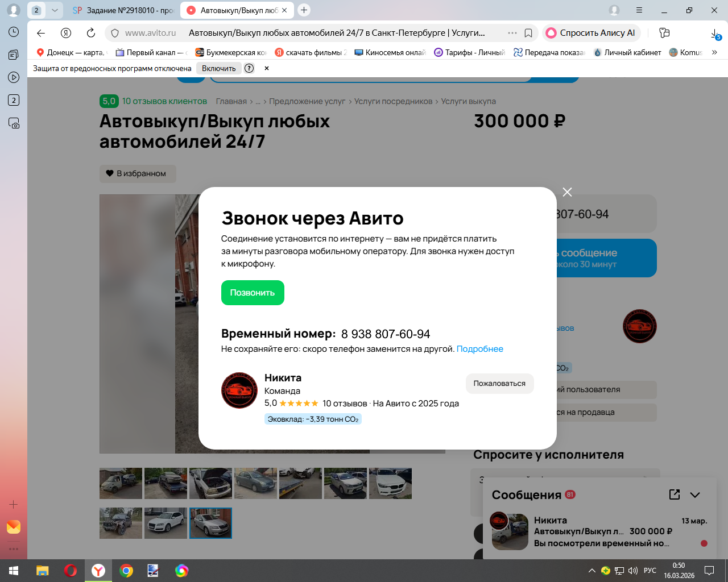Launch Google Chrome from the taskbar
Image resolution: width=728 pixels, height=582 pixels.
tap(126, 571)
